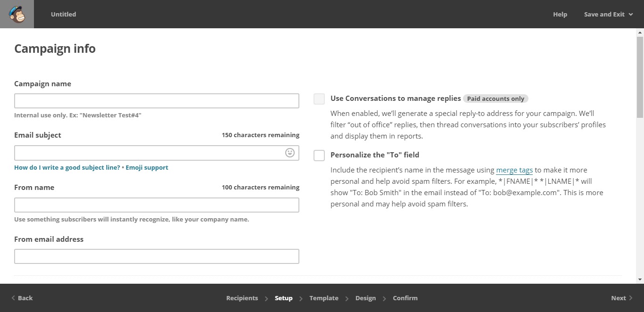Switch to the Template step
The width and height of the screenshot is (644, 312).
[324, 298]
